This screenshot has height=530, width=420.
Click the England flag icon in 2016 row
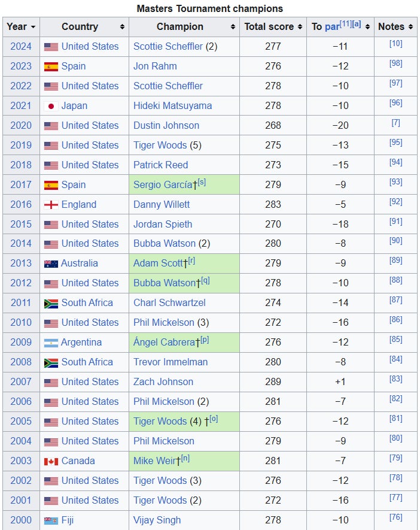pos(51,205)
